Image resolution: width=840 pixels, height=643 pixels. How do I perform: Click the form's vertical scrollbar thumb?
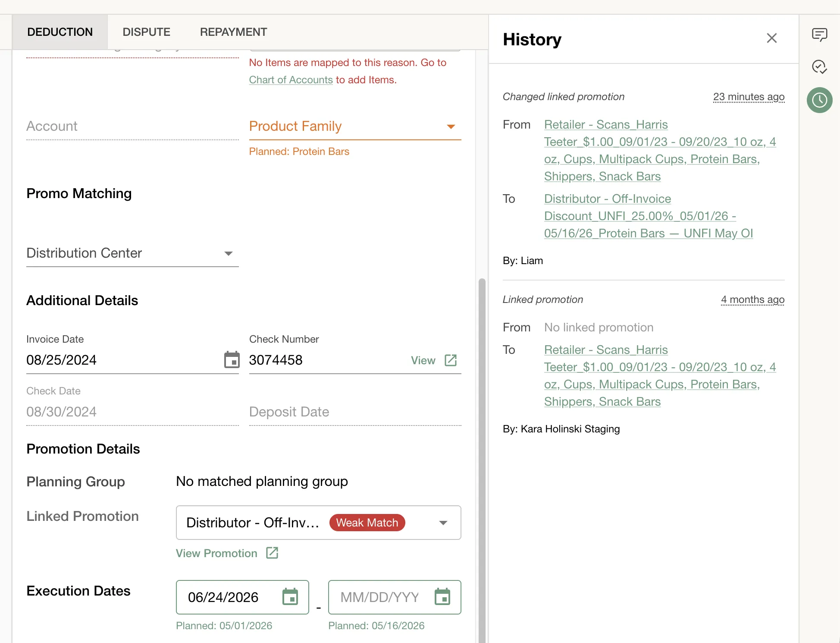pos(482,460)
